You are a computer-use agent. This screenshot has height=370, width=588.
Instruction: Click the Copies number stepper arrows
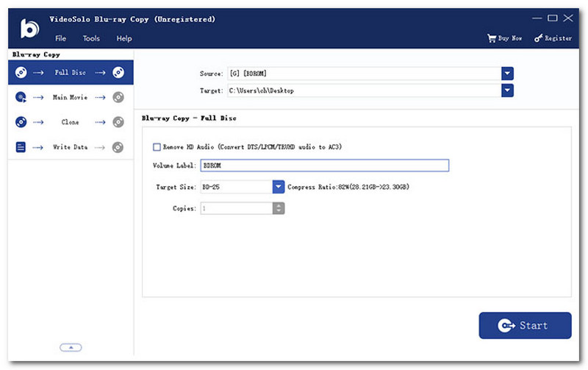[279, 209]
